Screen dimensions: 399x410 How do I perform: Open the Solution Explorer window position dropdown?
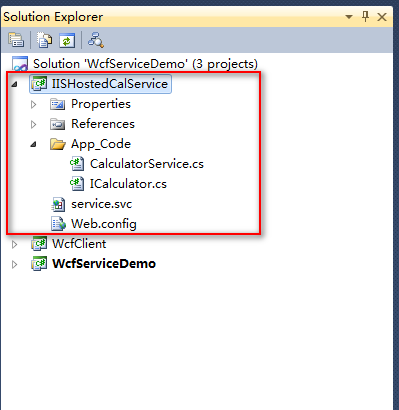(349, 17)
